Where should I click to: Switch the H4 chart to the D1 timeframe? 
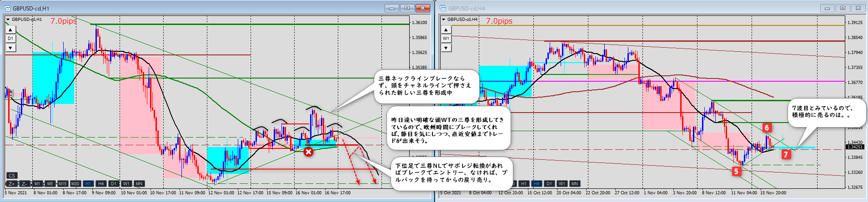pos(549,184)
